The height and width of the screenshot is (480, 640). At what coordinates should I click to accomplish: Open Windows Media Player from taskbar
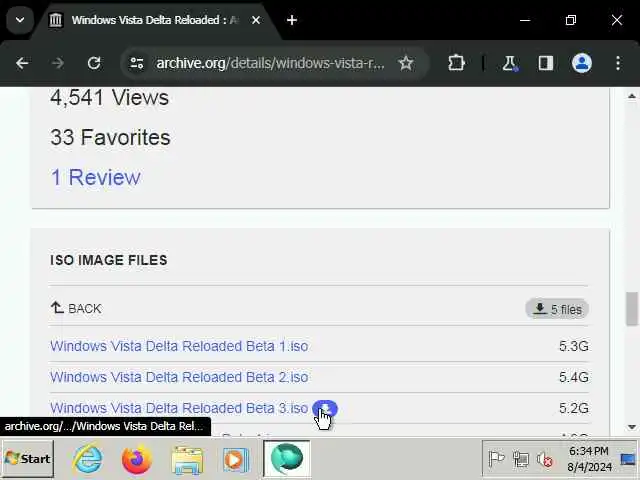[x=236, y=460]
